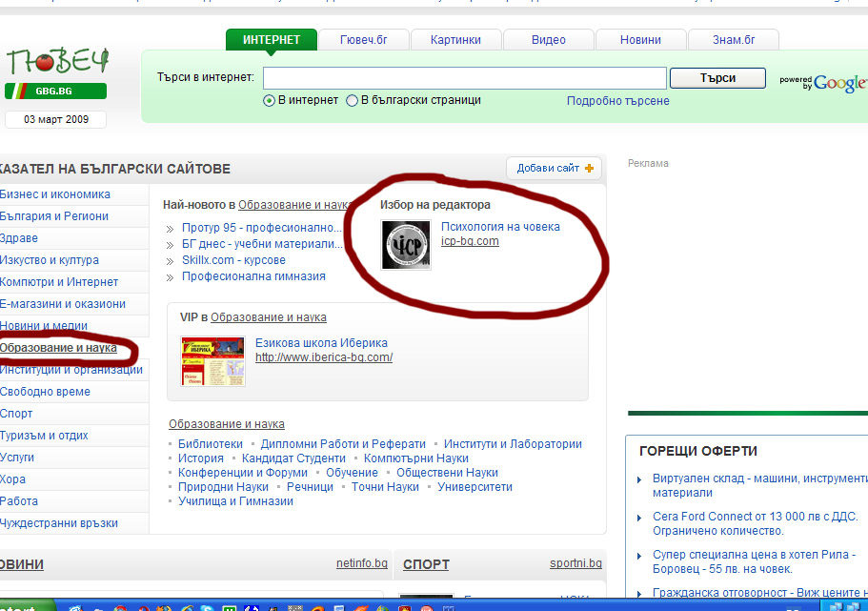Switch to the Новини tab
Image resolution: width=868 pixels, height=611 pixels.
(x=640, y=40)
